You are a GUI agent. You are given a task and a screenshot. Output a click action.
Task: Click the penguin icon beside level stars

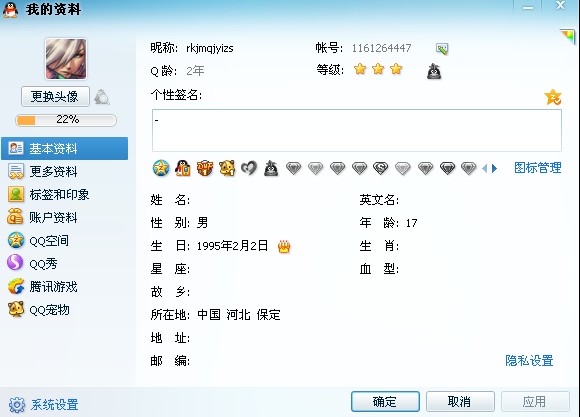click(x=434, y=71)
